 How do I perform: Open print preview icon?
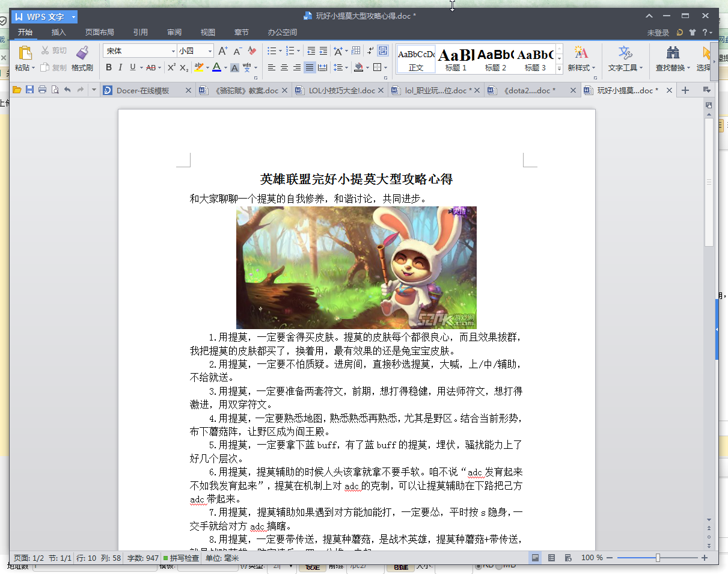pos(55,90)
